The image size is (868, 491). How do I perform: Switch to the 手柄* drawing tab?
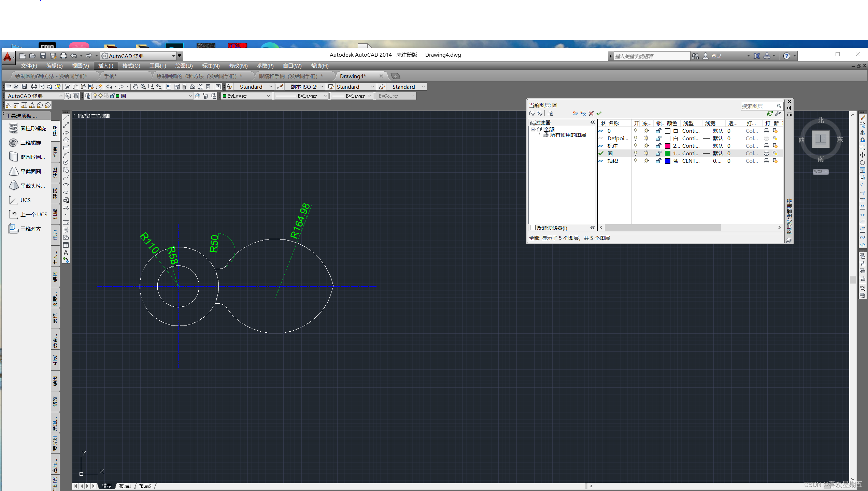110,76
